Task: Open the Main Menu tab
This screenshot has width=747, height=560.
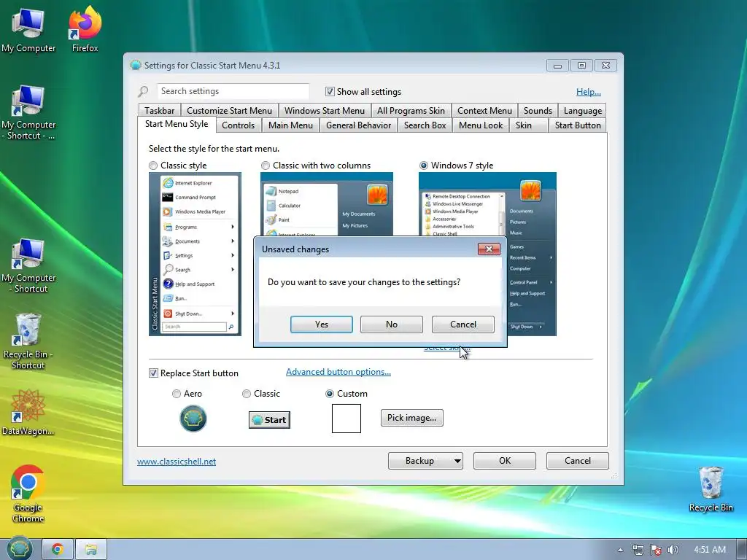Action: coord(290,125)
